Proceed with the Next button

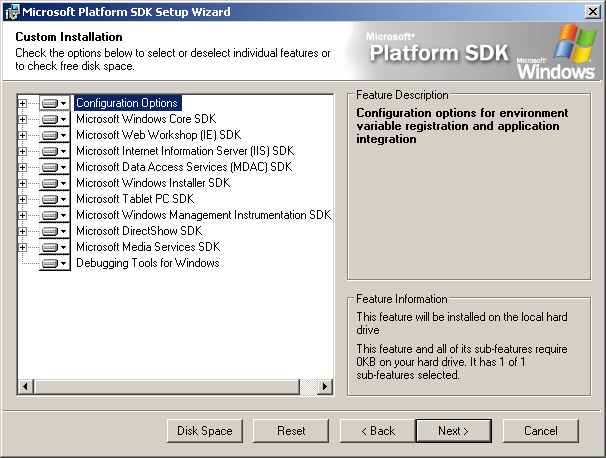pyautogui.click(x=454, y=431)
